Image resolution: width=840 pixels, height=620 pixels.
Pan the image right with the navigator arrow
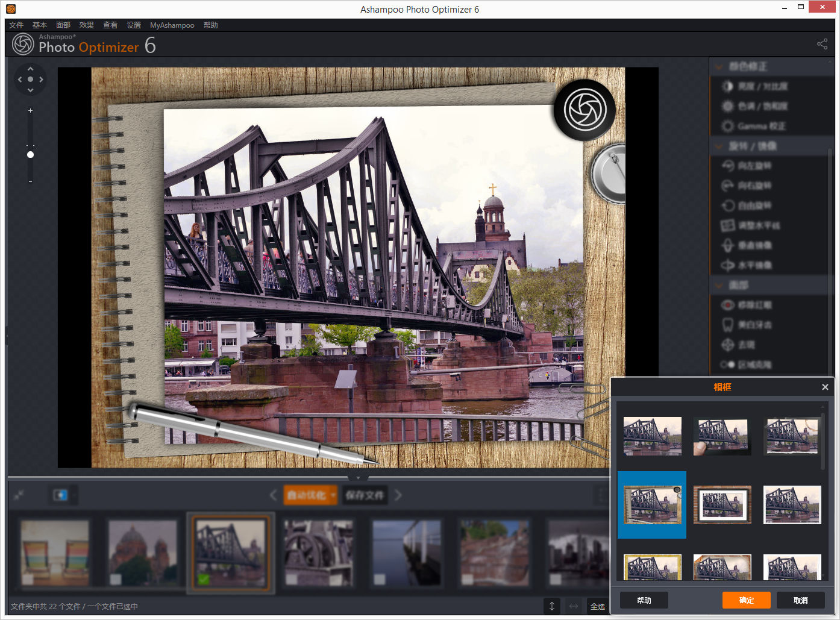point(41,80)
